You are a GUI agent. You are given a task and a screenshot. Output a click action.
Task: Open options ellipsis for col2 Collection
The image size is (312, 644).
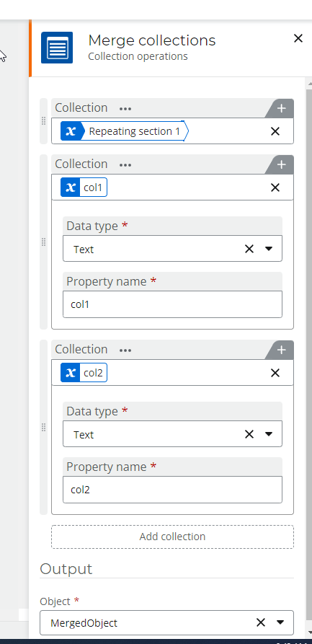pyautogui.click(x=125, y=350)
